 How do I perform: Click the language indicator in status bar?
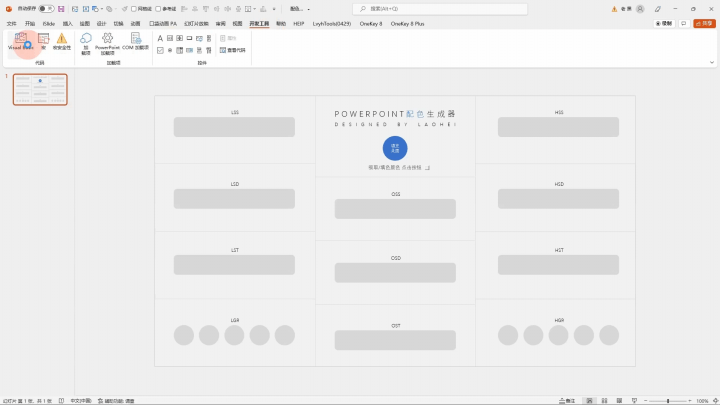pos(81,401)
